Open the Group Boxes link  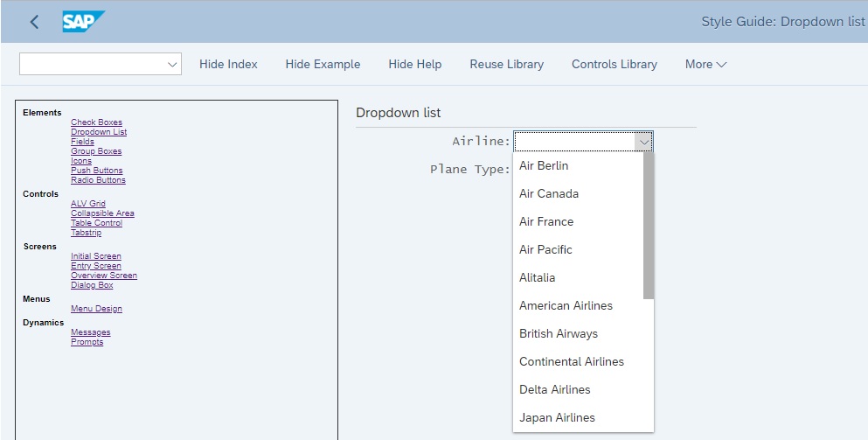[x=96, y=150]
